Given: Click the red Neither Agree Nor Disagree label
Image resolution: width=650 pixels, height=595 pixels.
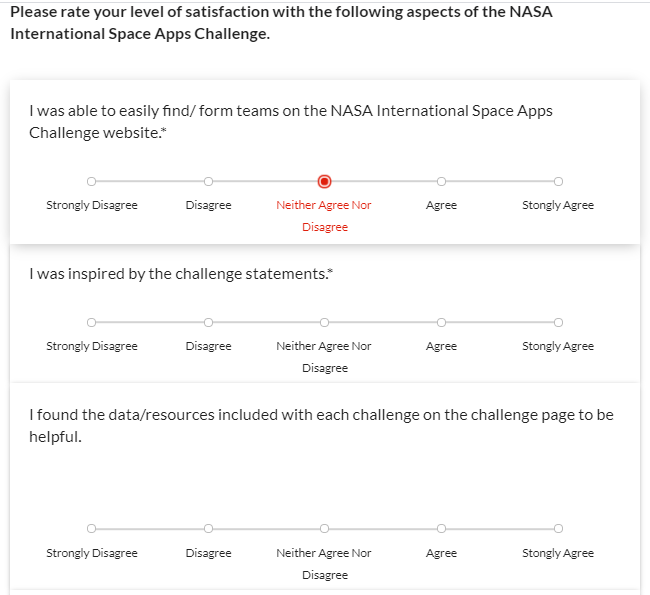Looking at the screenshot, I should [324, 216].
